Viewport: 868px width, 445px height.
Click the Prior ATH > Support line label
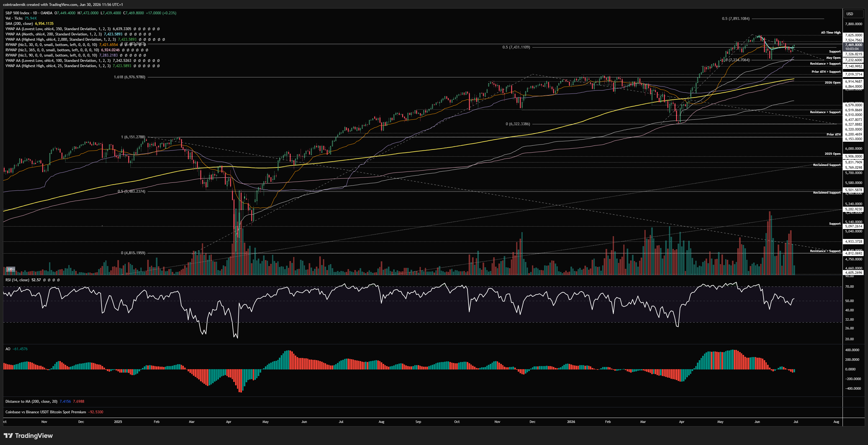pyautogui.click(x=826, y=72)
